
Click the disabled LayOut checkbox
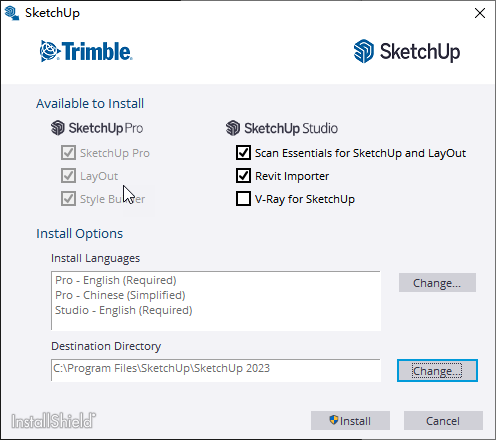[68, 176]
